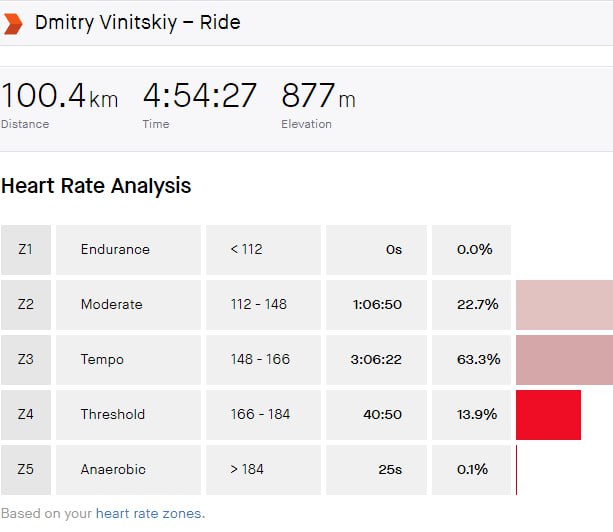This screenshot has height=532, width=613.
Task: Click the Z2 Moderate zone bar
Action: coord(564,305)
